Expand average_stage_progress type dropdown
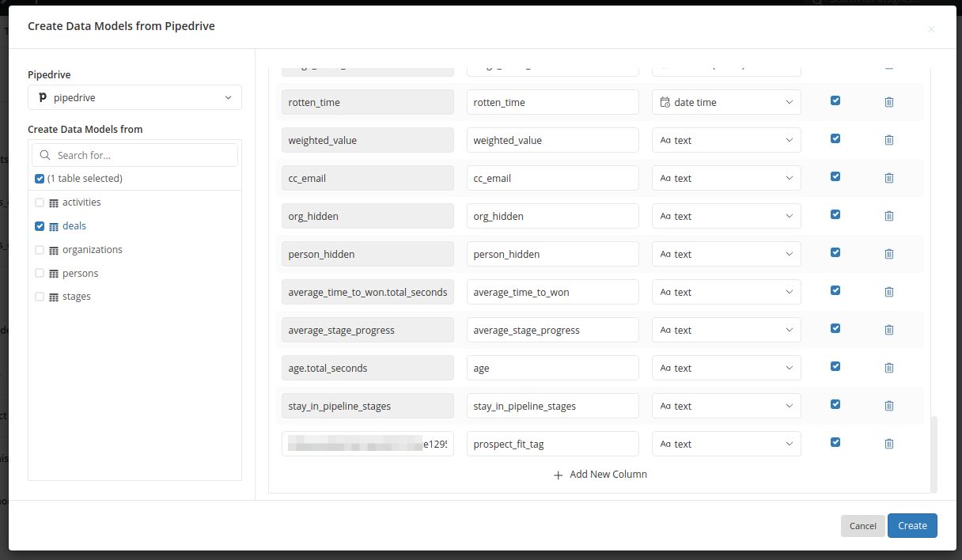 pos(726,330)
